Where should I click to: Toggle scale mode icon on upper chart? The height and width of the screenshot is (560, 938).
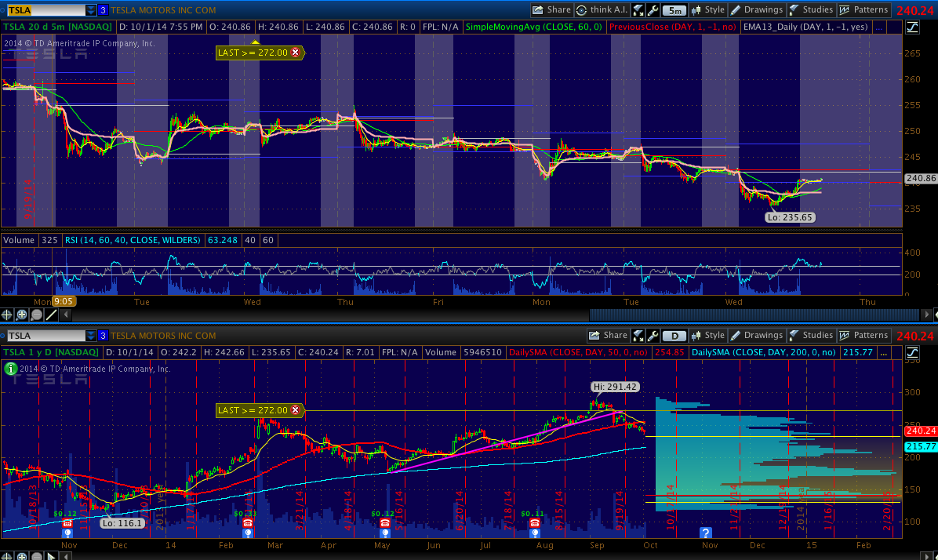click(913, 27)
